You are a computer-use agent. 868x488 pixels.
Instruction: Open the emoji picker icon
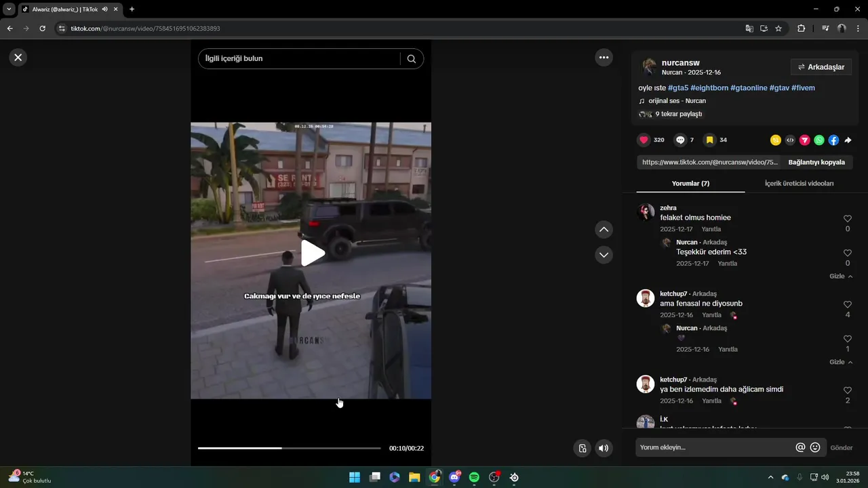click(x=815, y=447)
